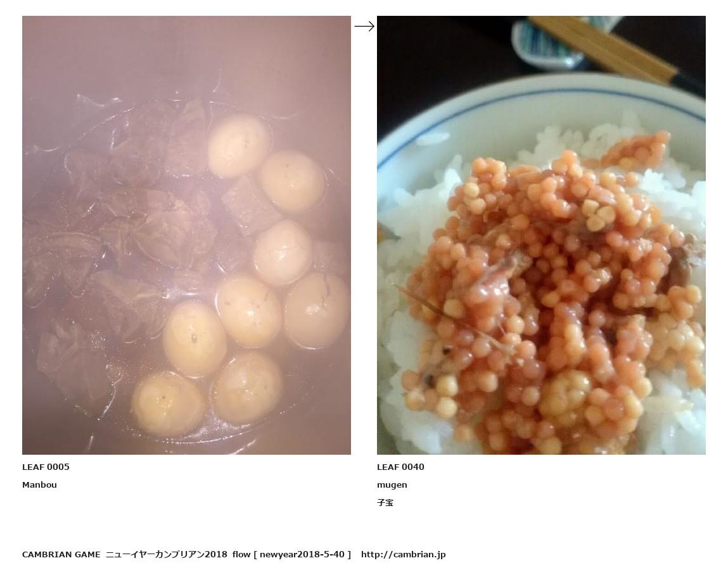Screen dimensions: 728x570
Task: Click the arrow between the two photos
Action: point(364,27)
